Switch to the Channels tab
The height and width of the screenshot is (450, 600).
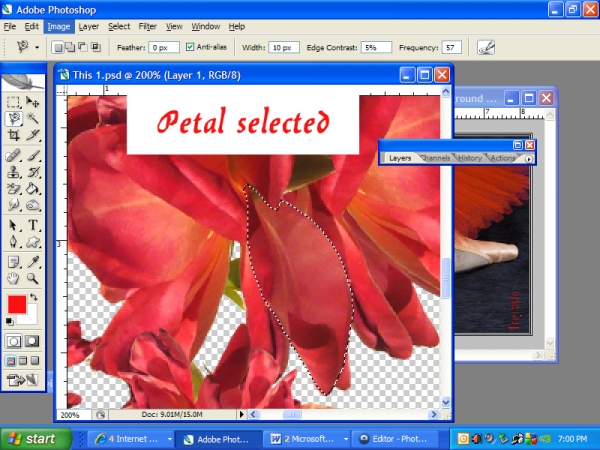pos(435,158)
